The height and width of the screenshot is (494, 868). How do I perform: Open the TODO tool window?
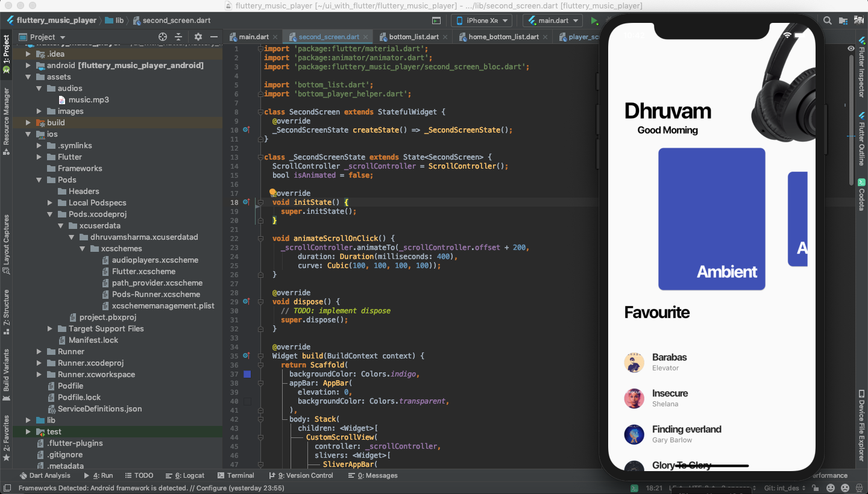(139, 475)
